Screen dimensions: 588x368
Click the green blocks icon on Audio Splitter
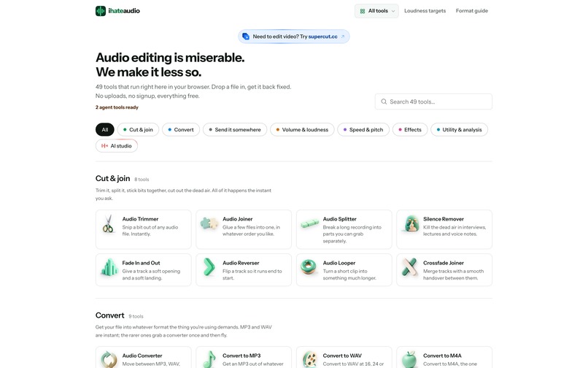pyautogui.click(x=309, y=223)
